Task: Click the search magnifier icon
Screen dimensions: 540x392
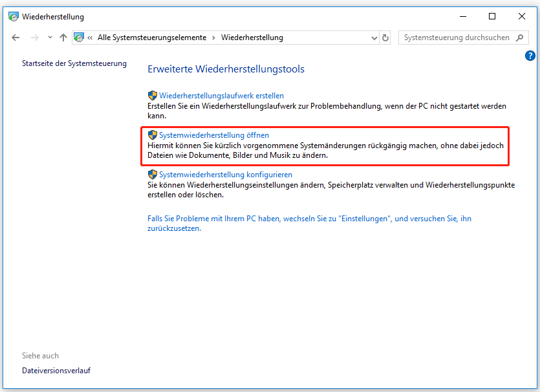Action: pos(520,38)
